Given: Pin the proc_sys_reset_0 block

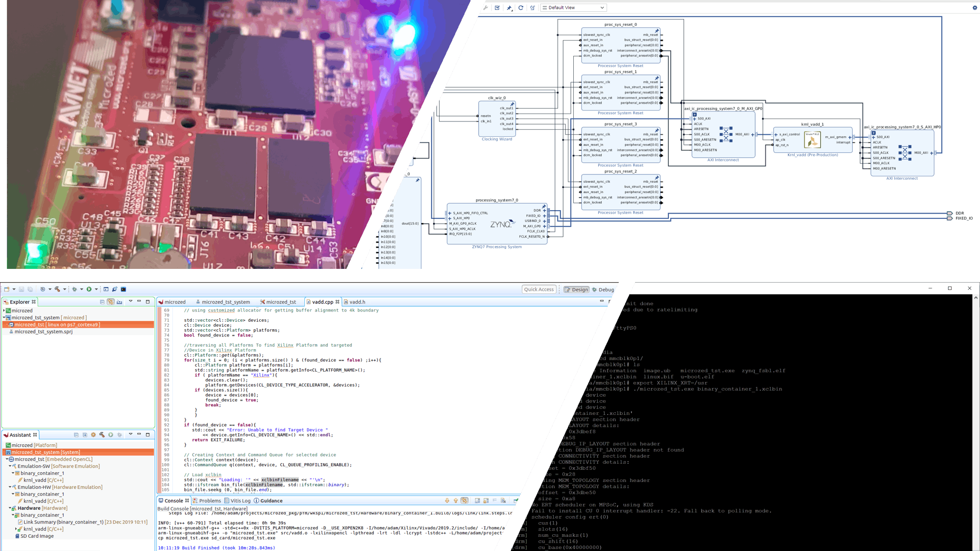Looking at the screenshot, I should tap(657, 31).
